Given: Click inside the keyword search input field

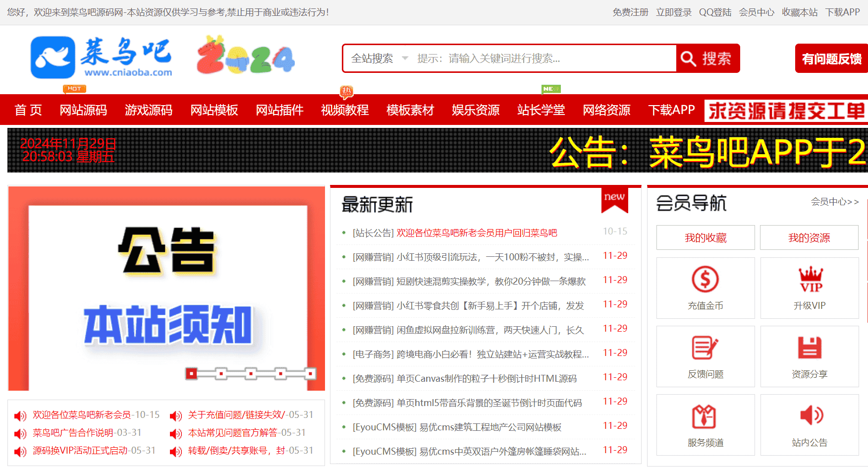Looking at the screenshot, I should click(540, 58).
